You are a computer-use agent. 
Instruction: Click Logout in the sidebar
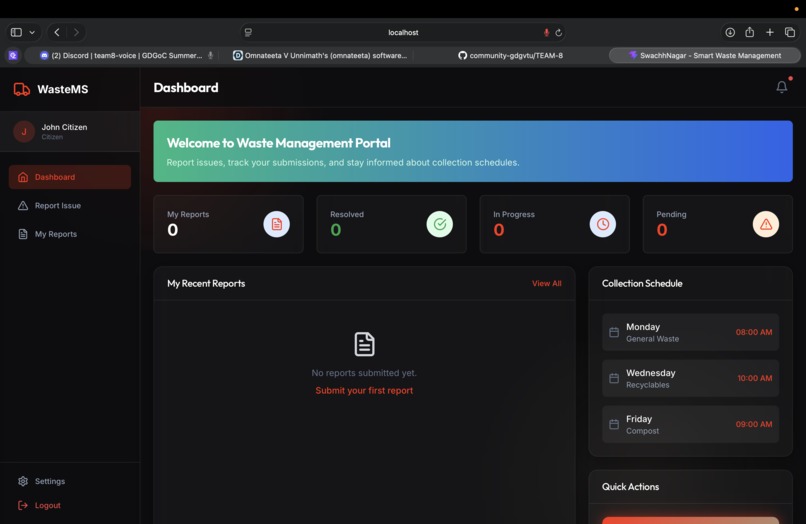coord(70,505)
